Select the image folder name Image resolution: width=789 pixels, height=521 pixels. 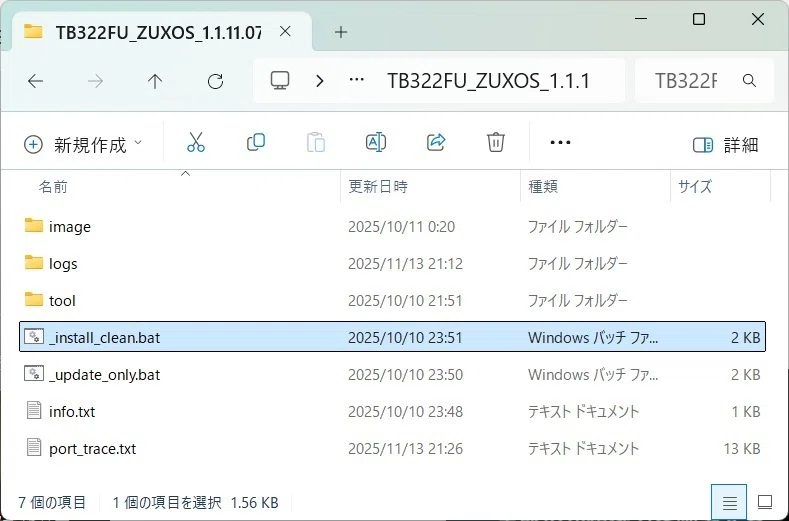click(70, 227)
